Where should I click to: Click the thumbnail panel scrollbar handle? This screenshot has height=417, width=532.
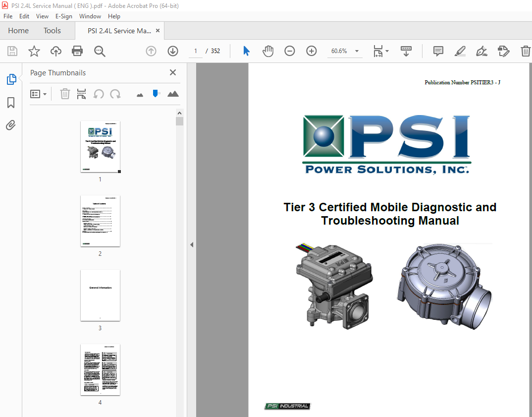[179, 121]
